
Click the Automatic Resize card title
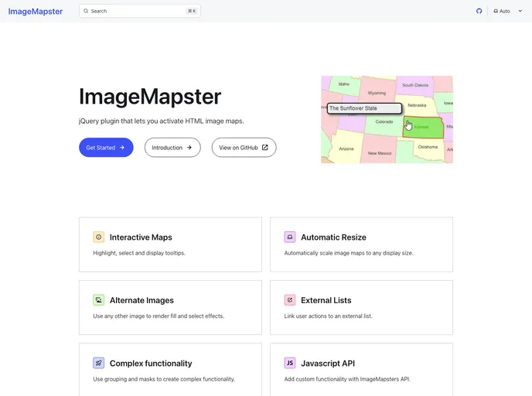(x=333, y=237)
